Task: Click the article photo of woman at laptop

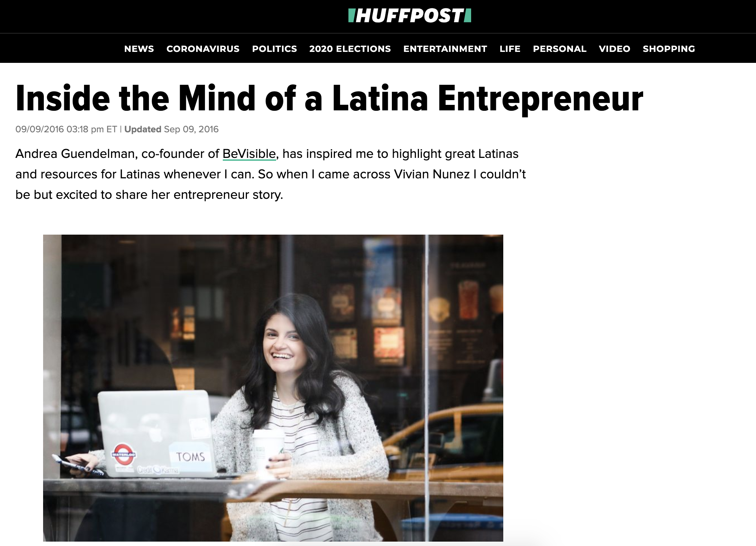Action: [273, 388]
